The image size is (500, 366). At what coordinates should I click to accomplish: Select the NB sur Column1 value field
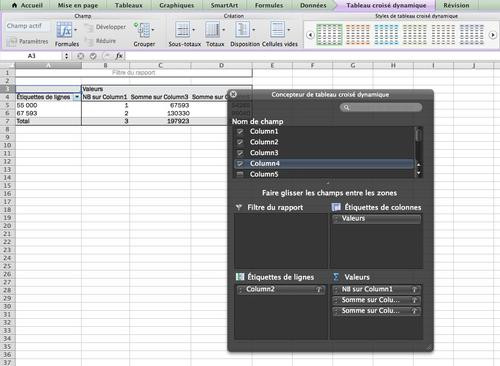click(x=376, y=289)
